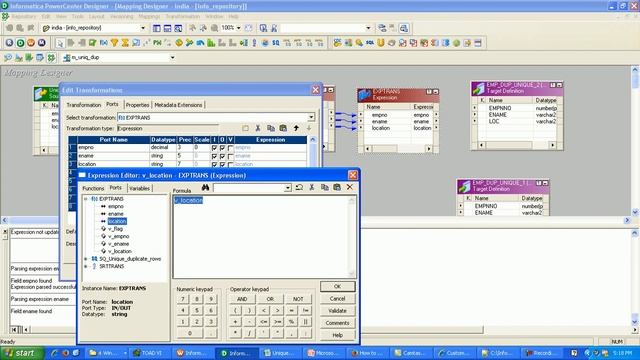Click cut port icon in Edit Transformations
This screenshot has height=360, width=640.
[x=258, y=128]
